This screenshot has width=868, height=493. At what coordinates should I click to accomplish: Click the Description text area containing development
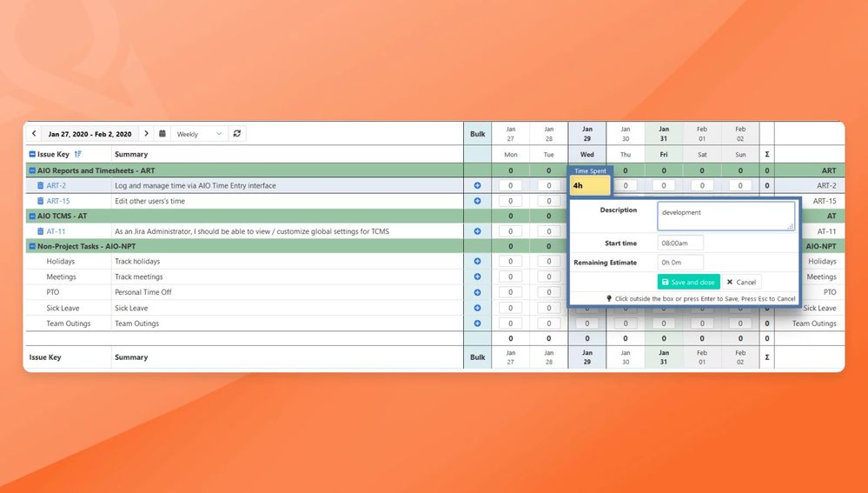point(726,216)
